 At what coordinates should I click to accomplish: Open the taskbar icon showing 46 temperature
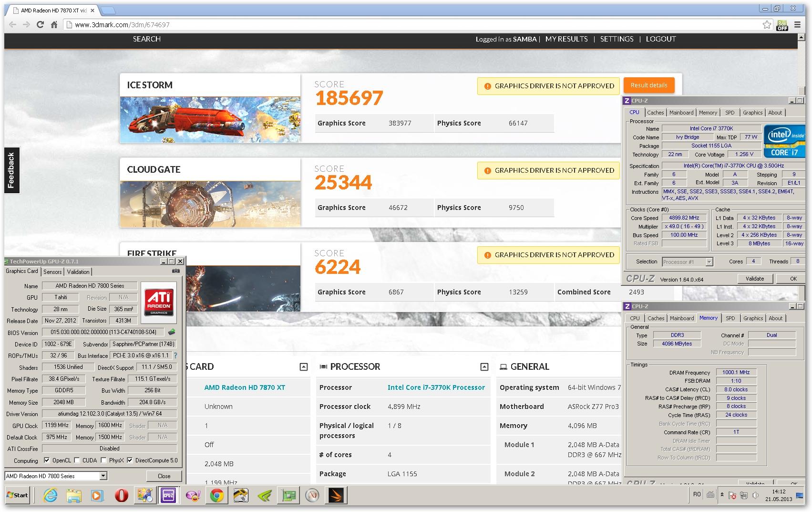click(241, 496)
